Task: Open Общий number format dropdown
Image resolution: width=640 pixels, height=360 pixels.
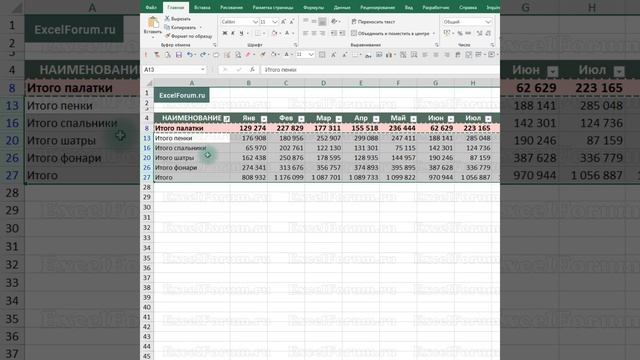Action: pos(488,22)
